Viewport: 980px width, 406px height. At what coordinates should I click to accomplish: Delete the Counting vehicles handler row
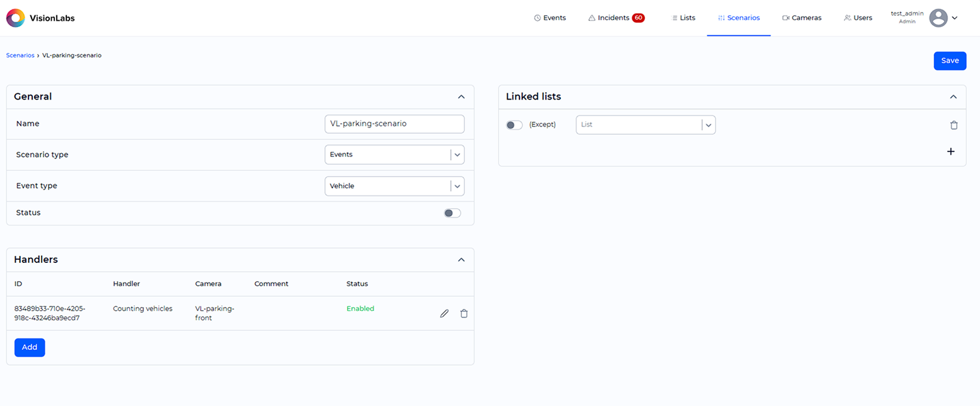click(464, 313)
